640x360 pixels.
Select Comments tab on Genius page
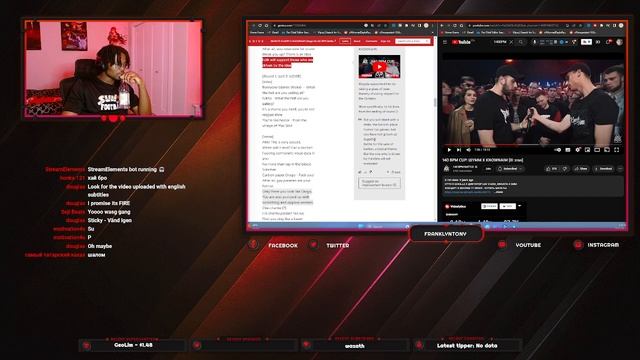(x=371, y=41)
